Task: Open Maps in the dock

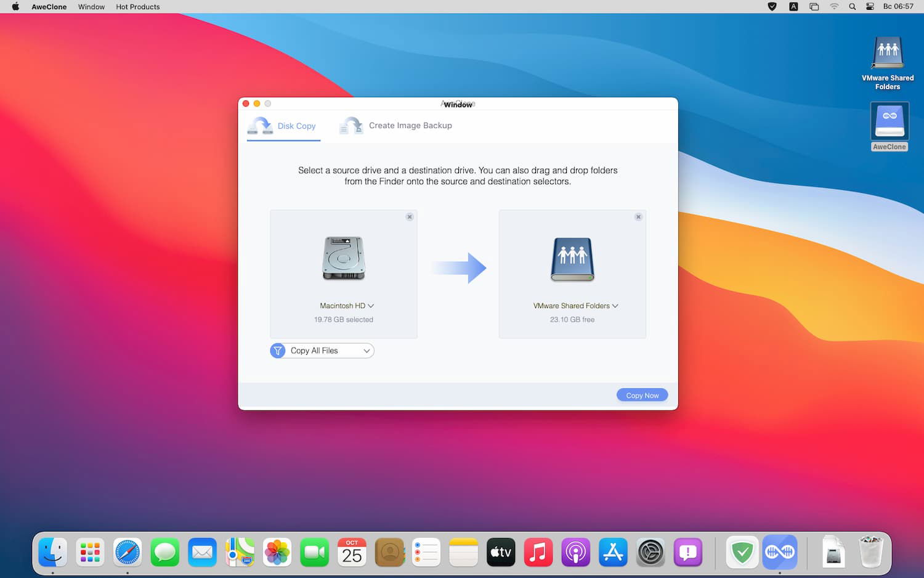Action: [x=240, y=552]
